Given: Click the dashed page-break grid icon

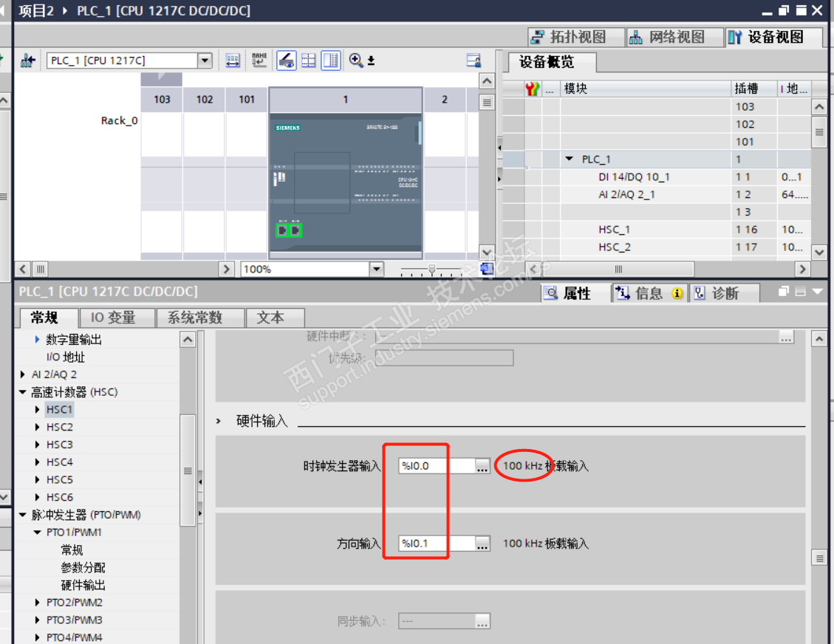Looking at the screenshot, I should (x=309, y=61).
